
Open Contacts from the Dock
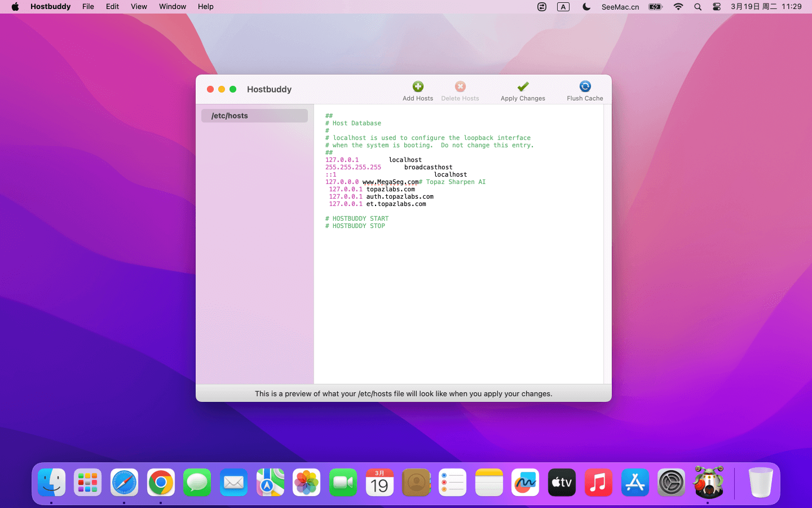416,483
